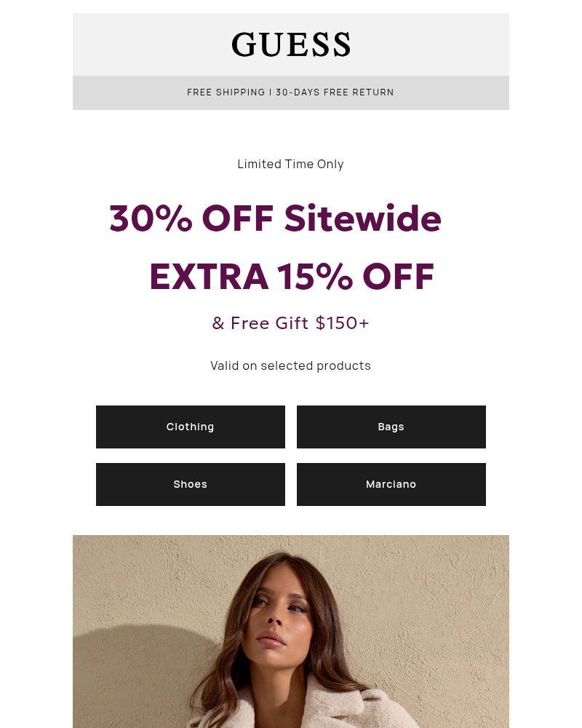Click the gray shipping info bar
Image resolution: width=582 pixels, height=728 pixels.
[x=291, y=92]
